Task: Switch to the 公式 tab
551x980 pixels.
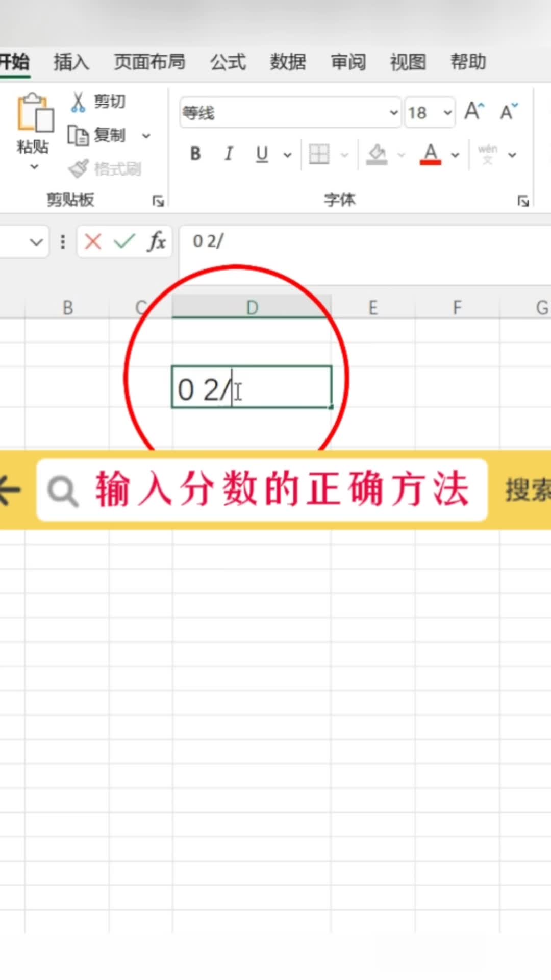Action: (x=228, y=62)
